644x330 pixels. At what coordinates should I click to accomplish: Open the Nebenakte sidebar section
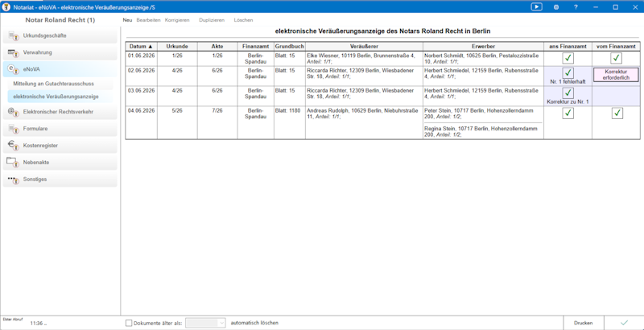(60, 162)
